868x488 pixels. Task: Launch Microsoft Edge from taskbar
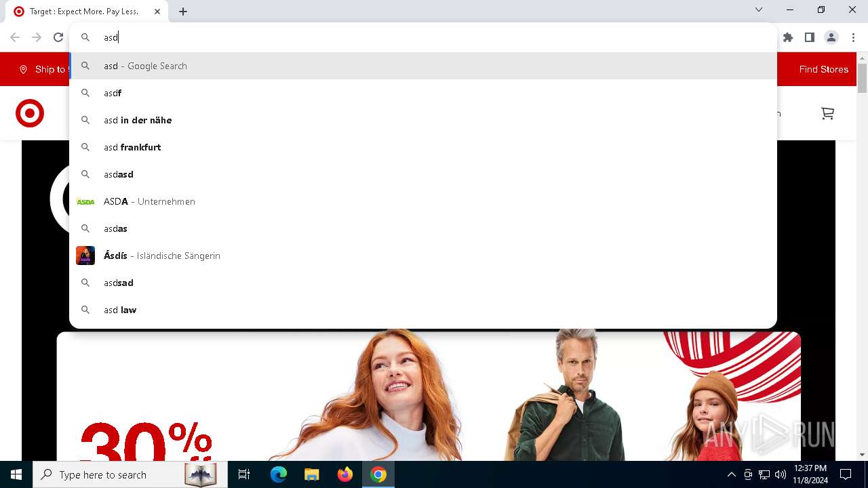tap(279, 474)
